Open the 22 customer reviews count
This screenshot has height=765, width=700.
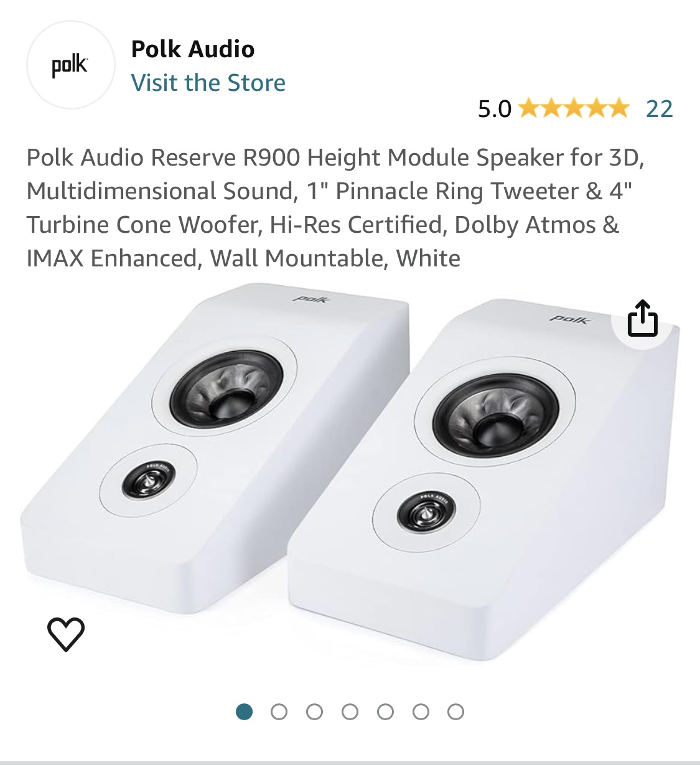tap(659, 108)
